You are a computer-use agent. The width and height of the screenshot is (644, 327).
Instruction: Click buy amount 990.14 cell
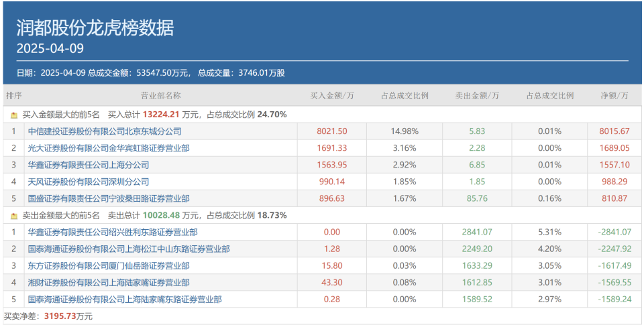332,182
